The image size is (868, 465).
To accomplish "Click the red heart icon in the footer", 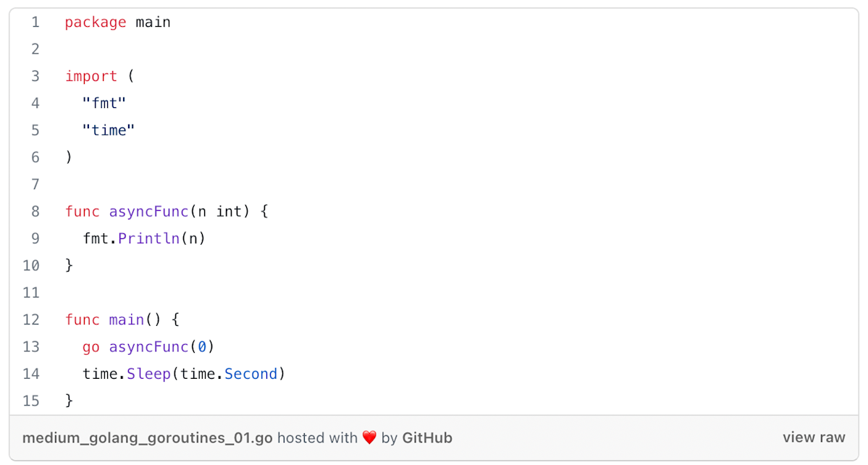I will [x=369, y=438].
